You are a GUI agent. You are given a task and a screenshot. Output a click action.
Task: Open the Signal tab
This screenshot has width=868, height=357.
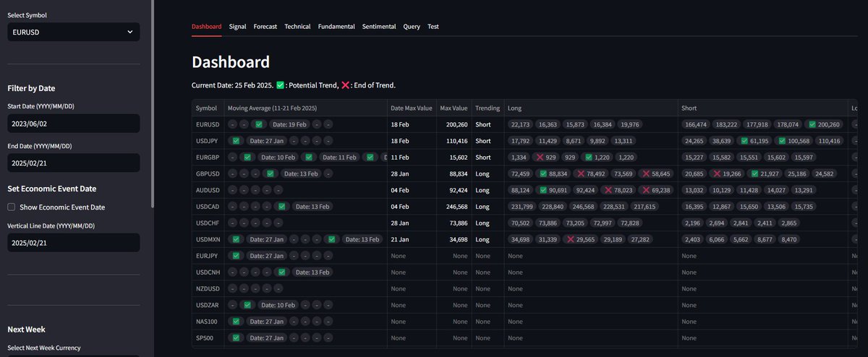click(x=237, y=27)
